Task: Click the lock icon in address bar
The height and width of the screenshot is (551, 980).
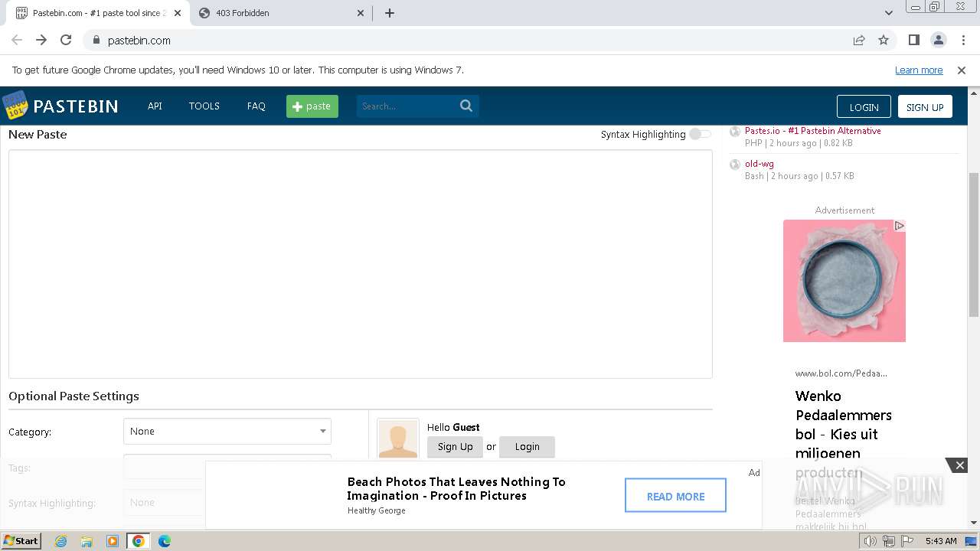Action: 96,40
